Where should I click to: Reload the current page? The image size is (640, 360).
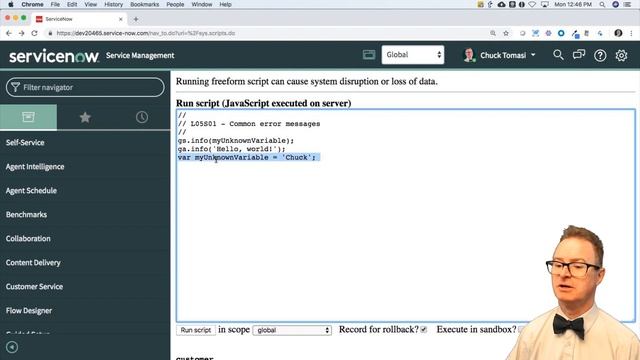pos(34,33)
